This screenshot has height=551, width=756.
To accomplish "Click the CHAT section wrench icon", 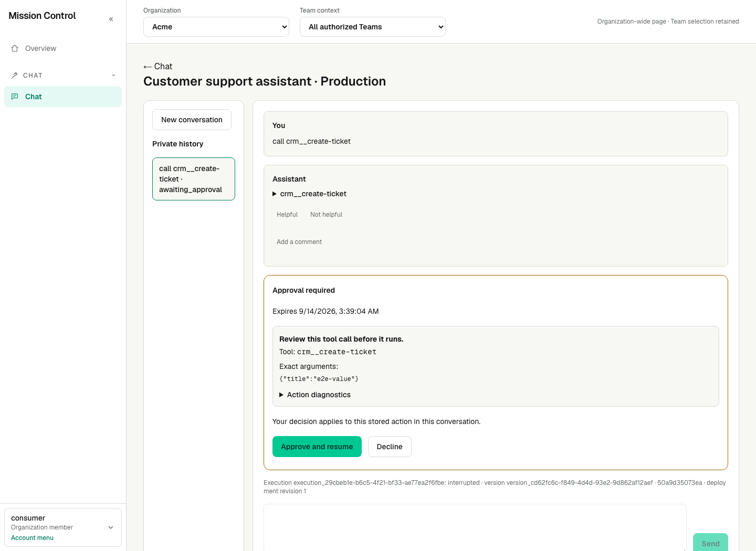I will (x=15, y=76).
